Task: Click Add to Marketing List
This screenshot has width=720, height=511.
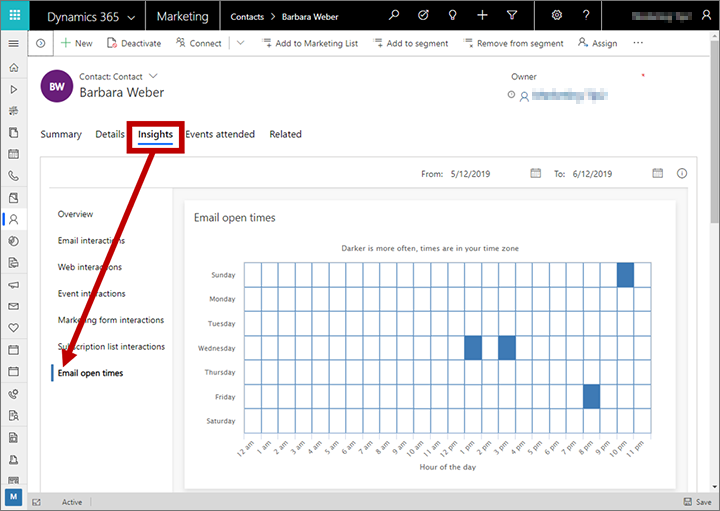Action: point(310,43)
